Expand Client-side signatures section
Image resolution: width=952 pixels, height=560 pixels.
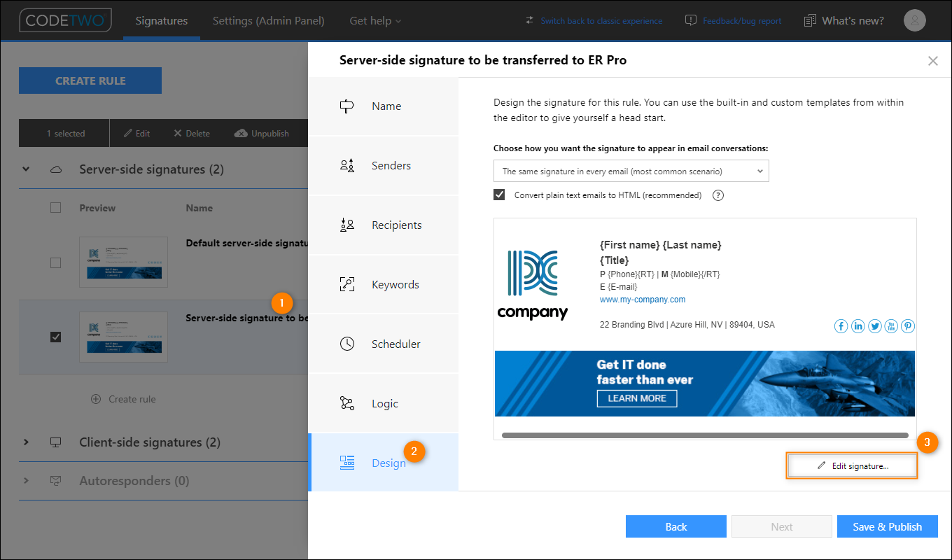[x=27, y=442]
